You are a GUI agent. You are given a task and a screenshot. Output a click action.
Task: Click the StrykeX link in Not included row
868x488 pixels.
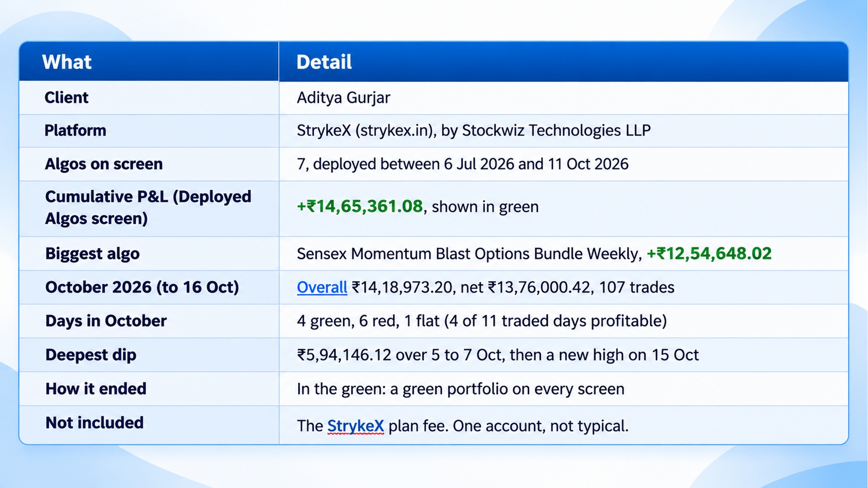pyautogui.click(x=355, y=426)
